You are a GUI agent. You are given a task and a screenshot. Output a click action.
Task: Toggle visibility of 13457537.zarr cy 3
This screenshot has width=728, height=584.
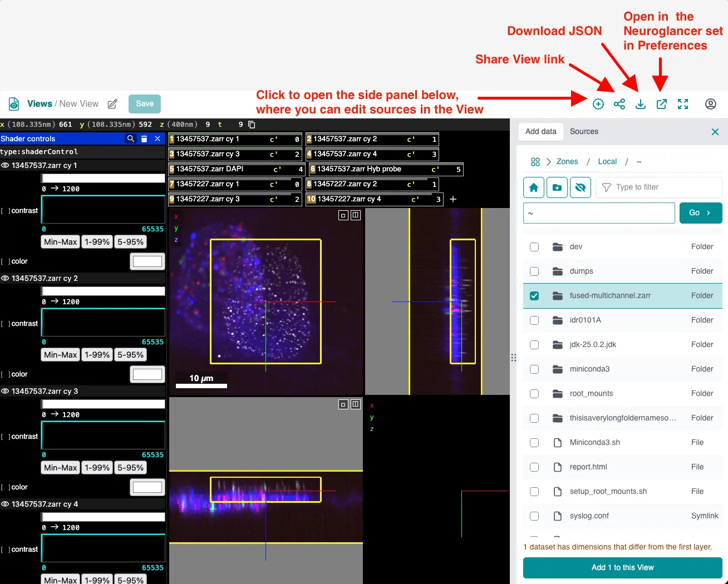(5, 391)
